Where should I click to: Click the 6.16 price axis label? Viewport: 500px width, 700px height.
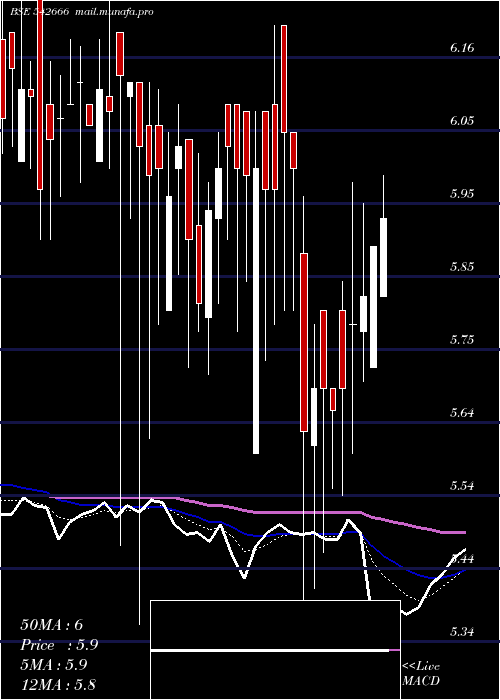[x=462, y=48]
